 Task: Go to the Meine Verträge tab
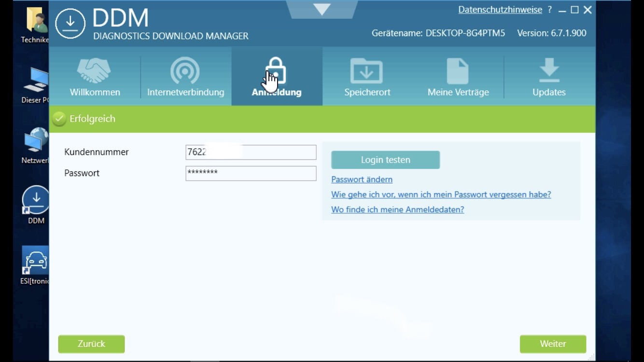pyautogui.click(x=458, y=77)
